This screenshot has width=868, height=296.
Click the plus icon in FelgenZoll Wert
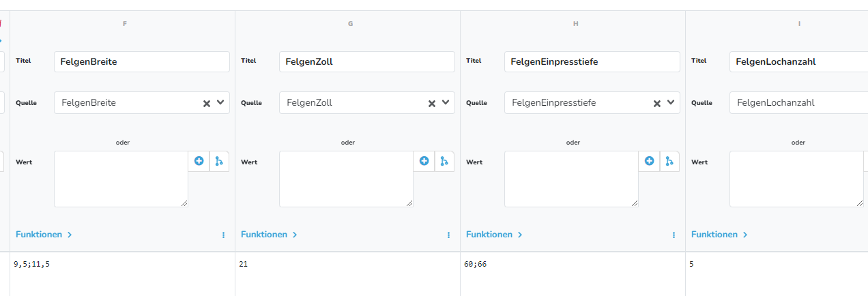(424, 162)
